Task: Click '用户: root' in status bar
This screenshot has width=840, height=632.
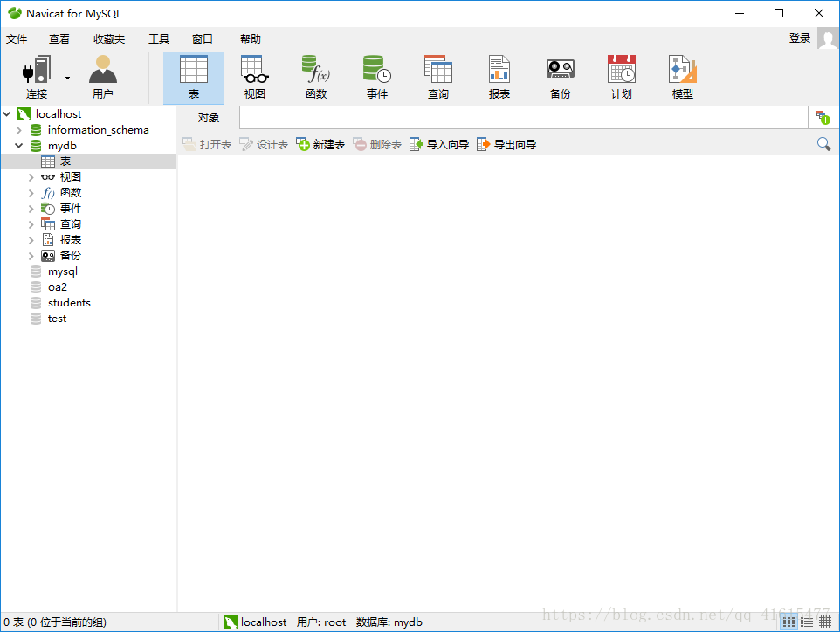Action: (321, 622)
